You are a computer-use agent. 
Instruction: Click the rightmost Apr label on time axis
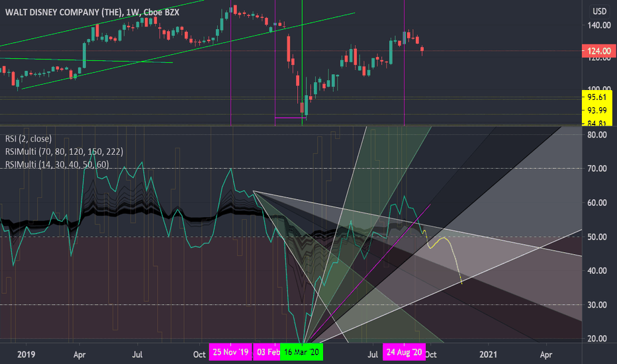pyautogui.click(x=546, y=355)
